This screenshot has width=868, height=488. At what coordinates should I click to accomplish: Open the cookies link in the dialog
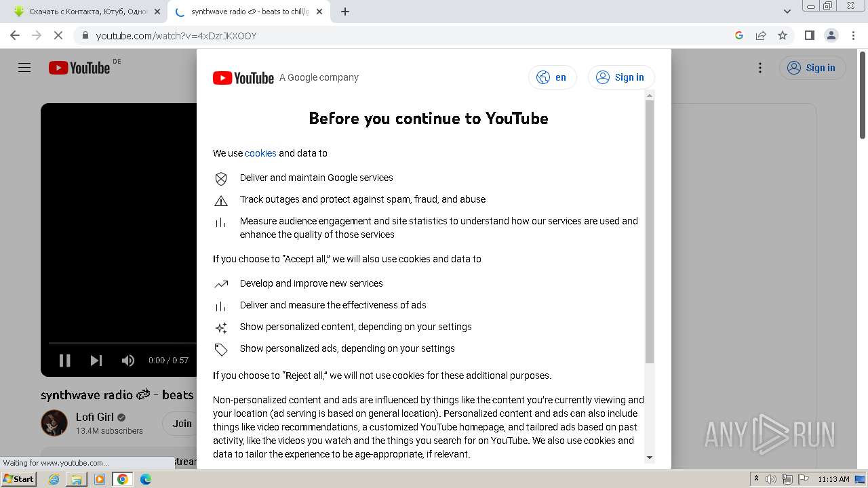[260, 153]
